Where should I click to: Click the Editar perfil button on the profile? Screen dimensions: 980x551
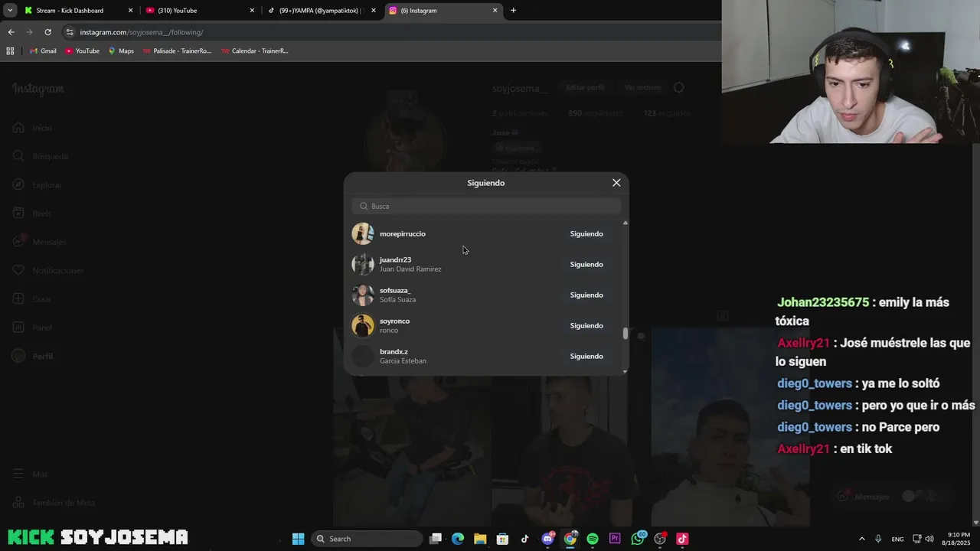click(586, 87)
